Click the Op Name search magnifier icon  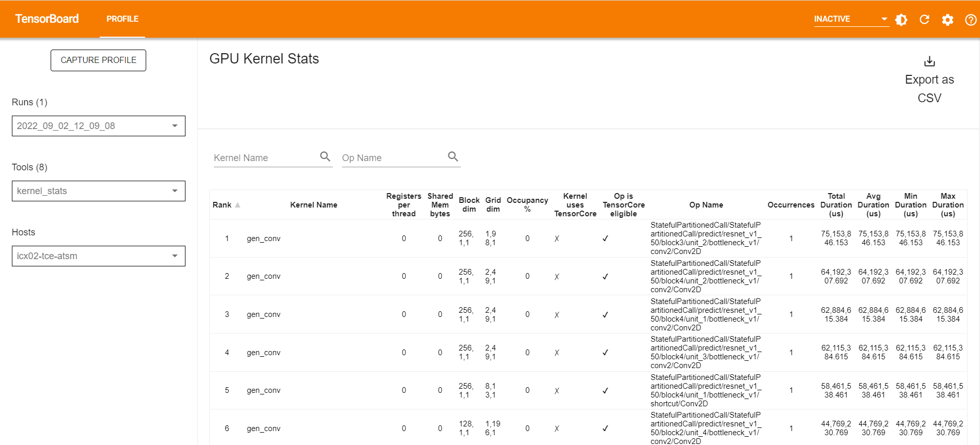click(453, 156)
